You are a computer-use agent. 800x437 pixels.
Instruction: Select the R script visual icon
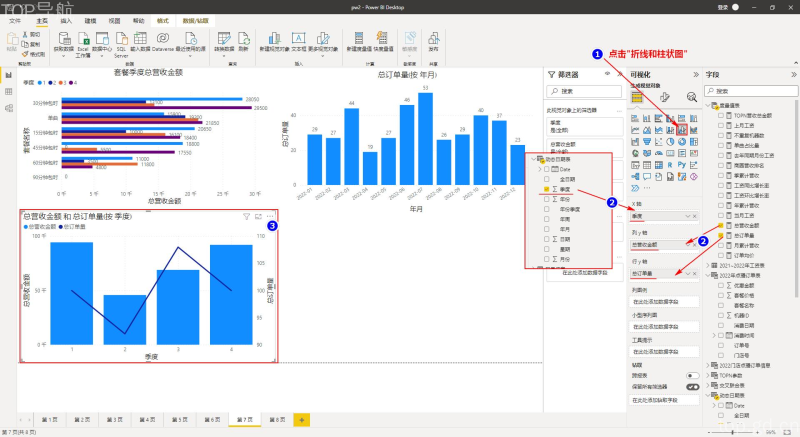(x=670, y=165)
